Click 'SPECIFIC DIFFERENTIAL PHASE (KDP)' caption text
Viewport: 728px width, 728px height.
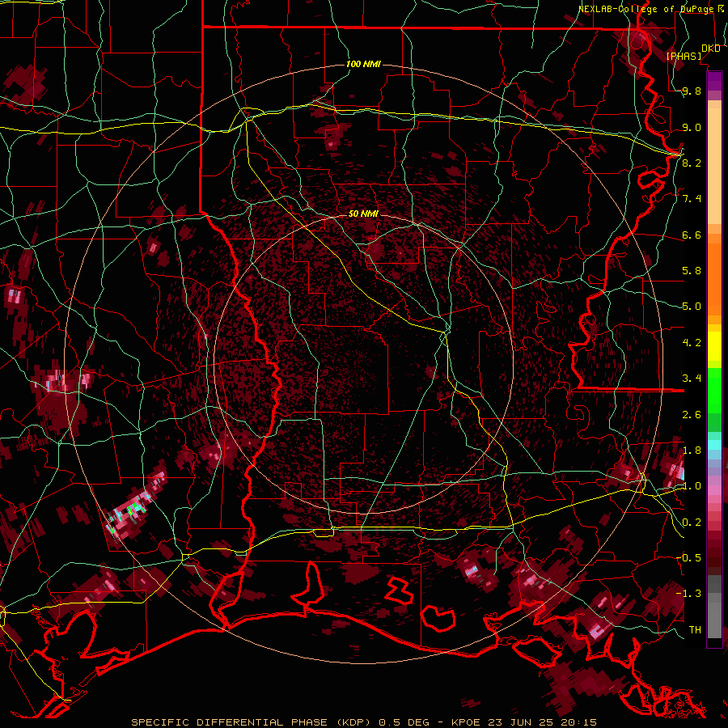(252, 722)
